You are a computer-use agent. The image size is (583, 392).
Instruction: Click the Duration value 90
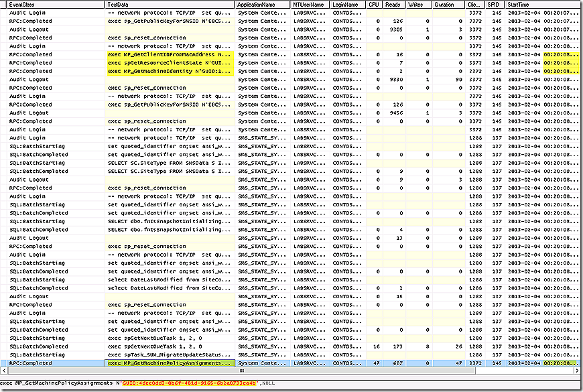[459, 80]
